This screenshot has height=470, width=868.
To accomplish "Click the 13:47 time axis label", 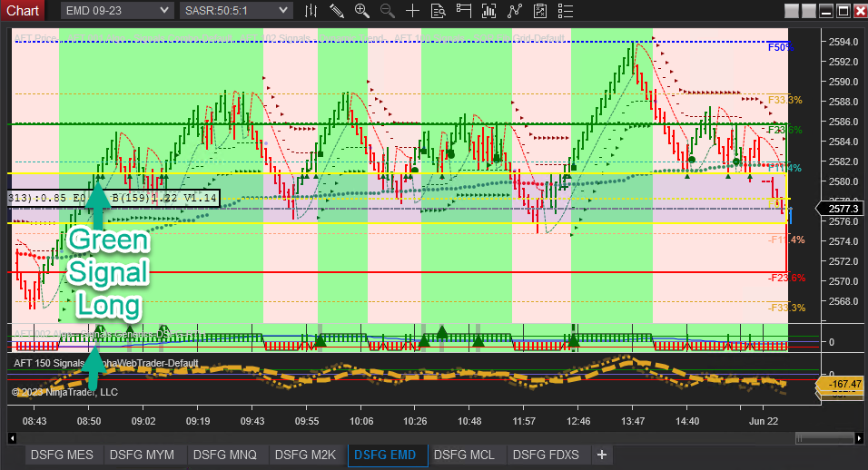I will pyautogui.click(x=633, y=421).
